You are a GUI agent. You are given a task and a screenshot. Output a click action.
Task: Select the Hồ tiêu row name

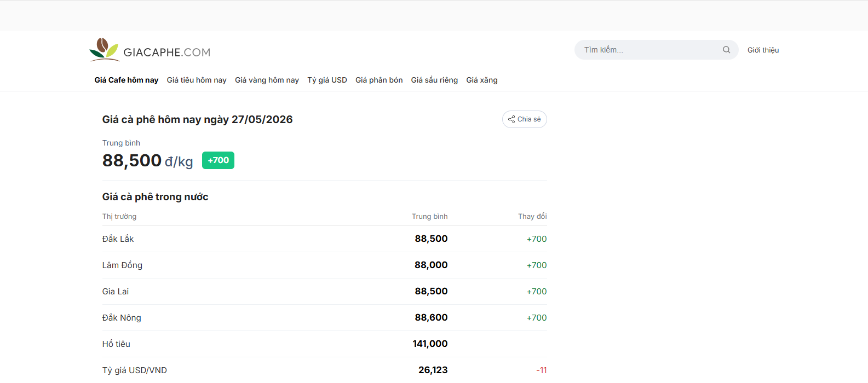tap(116, 344)
